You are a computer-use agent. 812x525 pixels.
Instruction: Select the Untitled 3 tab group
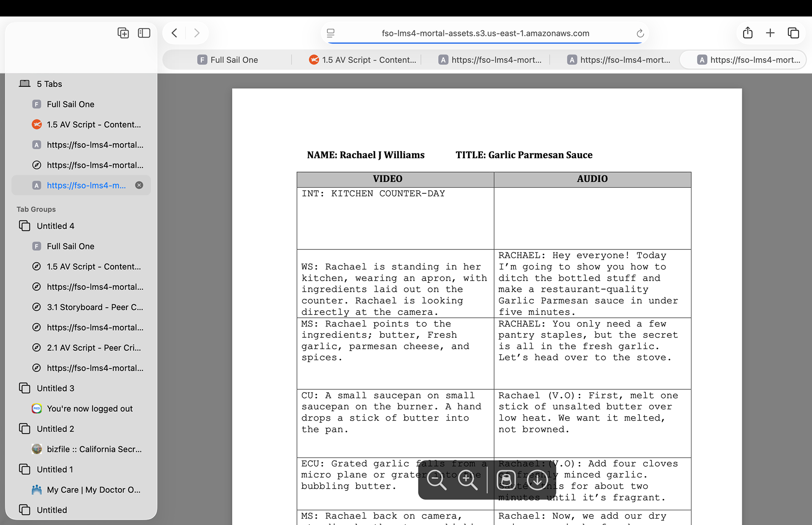[x=55, y=388]
